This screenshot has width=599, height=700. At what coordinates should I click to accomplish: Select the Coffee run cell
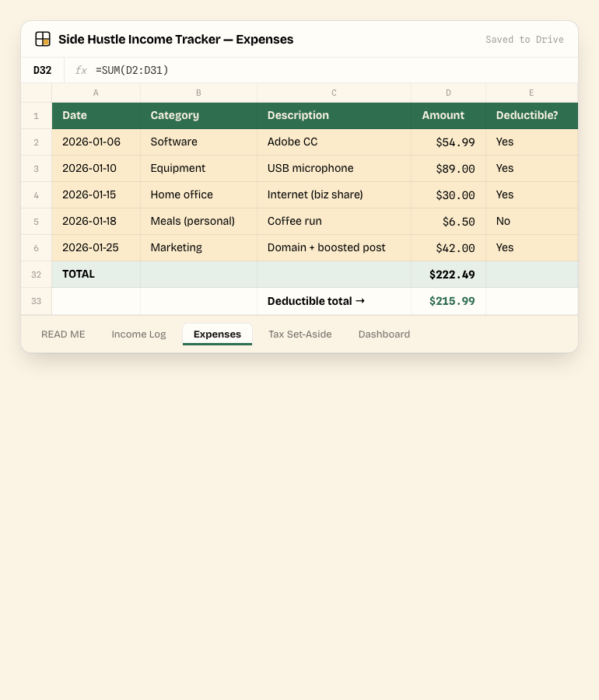point(334,222)
